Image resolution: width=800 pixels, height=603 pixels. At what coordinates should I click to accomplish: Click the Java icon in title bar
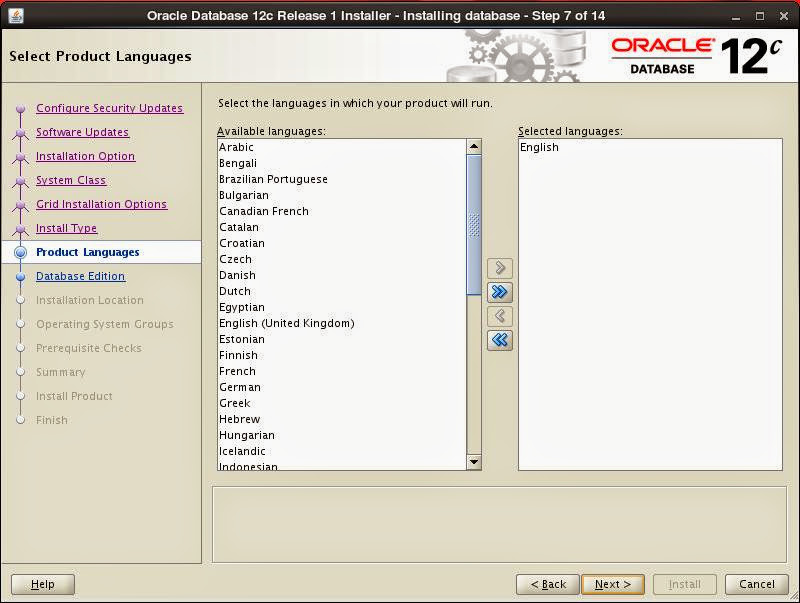(16, 16)
